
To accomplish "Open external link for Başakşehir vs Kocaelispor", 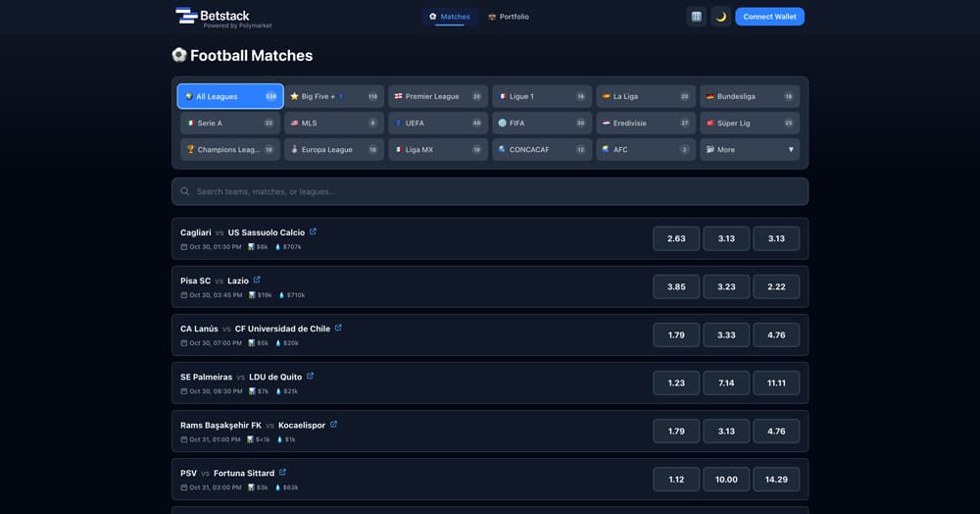I will point(334,424).
